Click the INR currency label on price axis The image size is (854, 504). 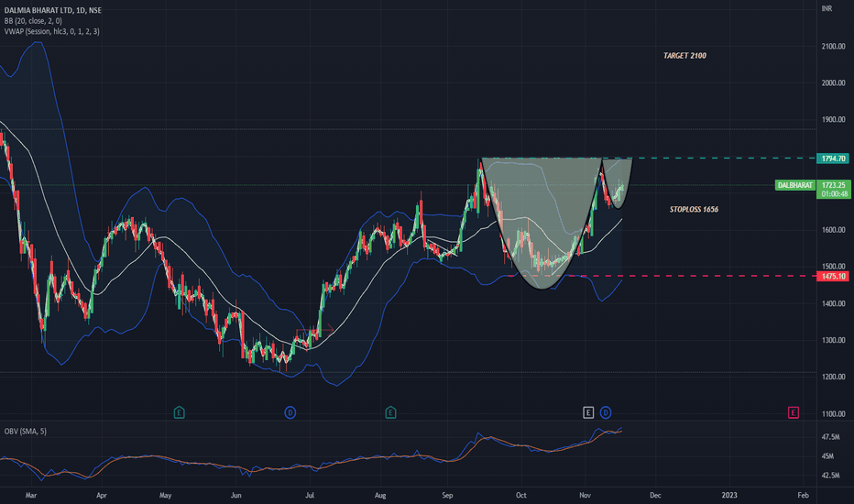click(x=827, y=8)
